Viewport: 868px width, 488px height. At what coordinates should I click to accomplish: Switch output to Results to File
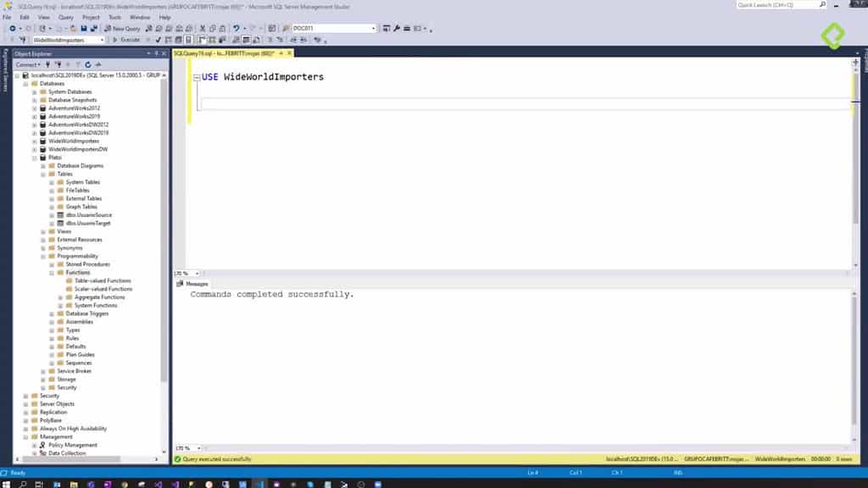(256, 40)
